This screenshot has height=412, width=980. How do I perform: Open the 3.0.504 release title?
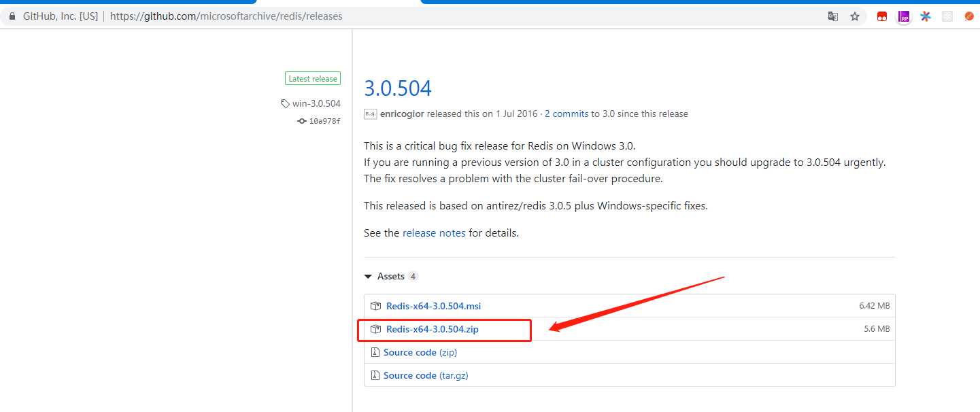click(398, 88)
